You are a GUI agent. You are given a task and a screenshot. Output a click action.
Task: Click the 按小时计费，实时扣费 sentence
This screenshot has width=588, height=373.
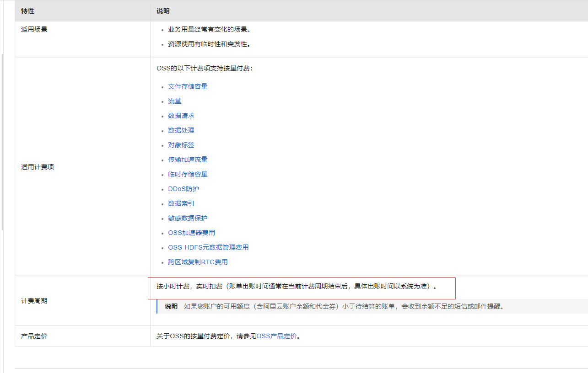(297, 287)
